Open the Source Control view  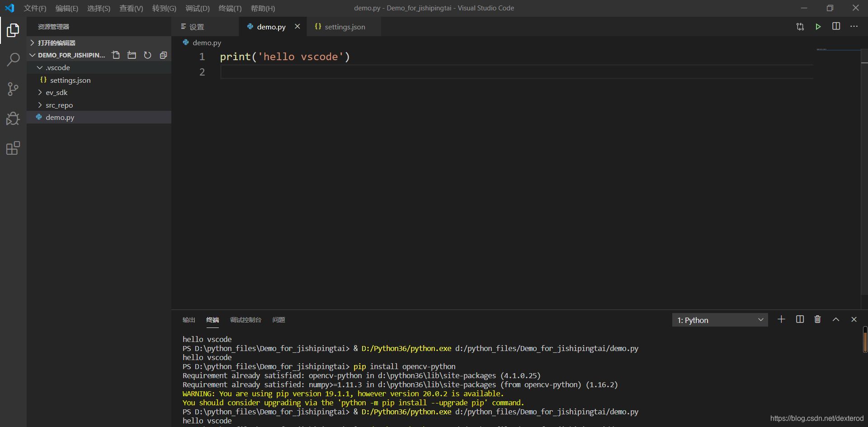(13, 89)
